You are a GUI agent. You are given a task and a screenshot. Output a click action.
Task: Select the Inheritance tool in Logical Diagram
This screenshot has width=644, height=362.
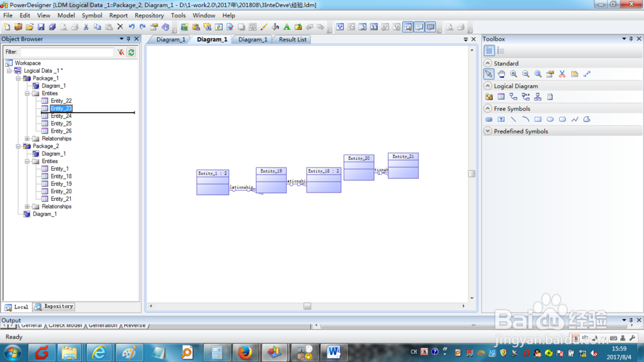[x=538, y=97]
